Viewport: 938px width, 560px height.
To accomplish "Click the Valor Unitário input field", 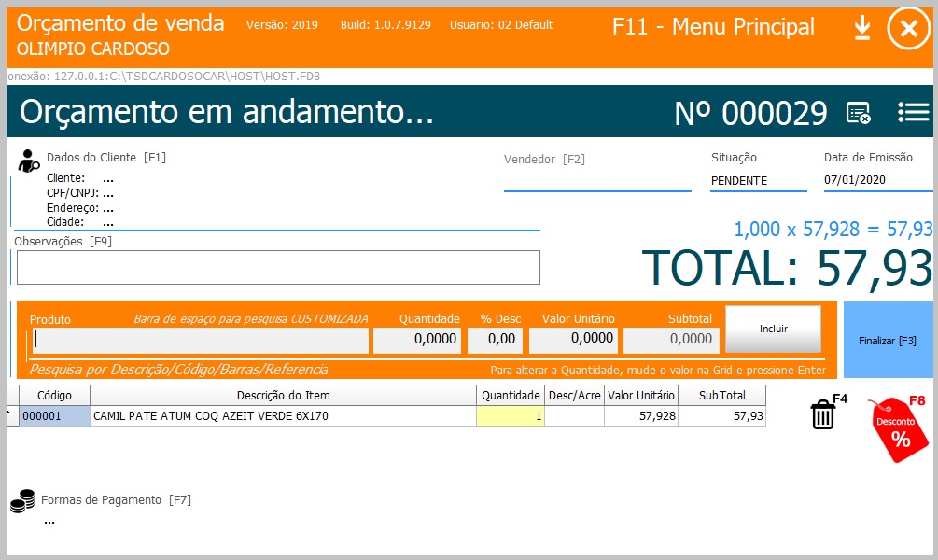I will [573, 339].
